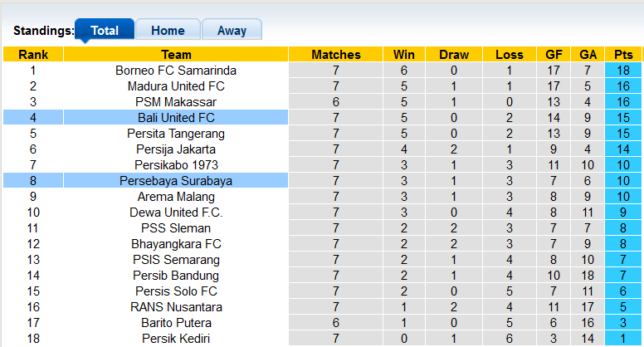Switch to the Total standings tab

coord(105,31)
